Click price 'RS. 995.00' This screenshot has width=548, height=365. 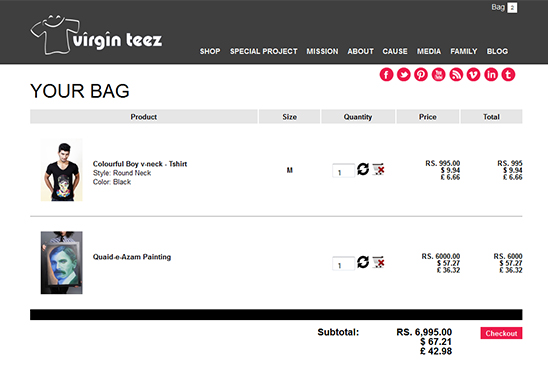tap(442, 163)
